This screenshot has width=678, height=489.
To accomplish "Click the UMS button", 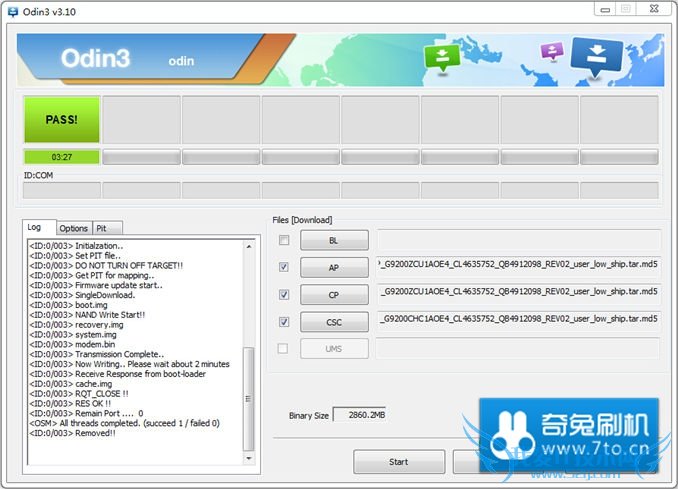I will click(x=334, y=348).
